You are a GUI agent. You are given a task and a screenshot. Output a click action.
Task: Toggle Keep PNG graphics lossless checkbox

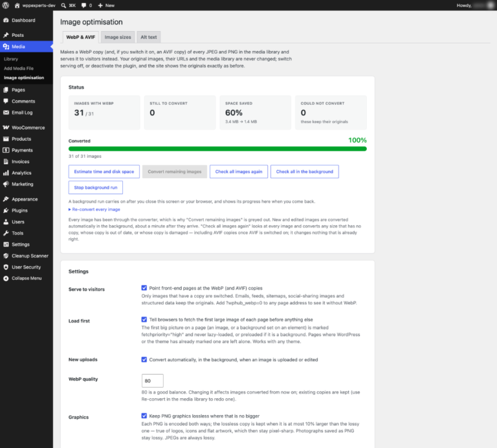tap(144, 416)
